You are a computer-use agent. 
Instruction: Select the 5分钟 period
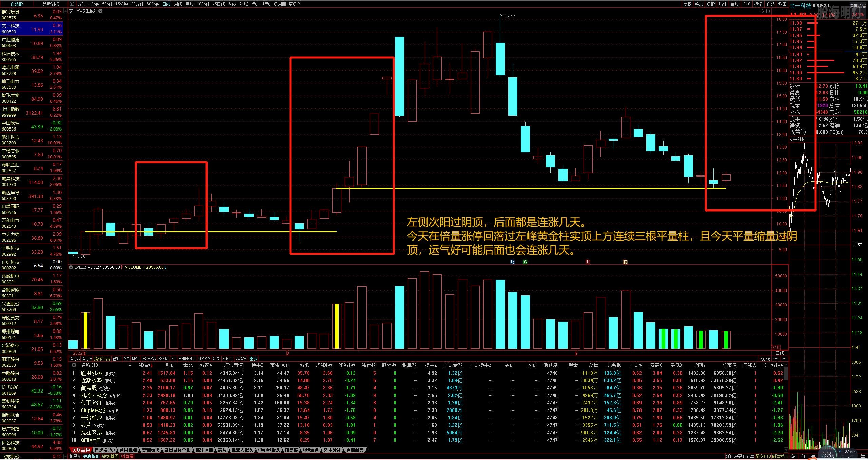(107, 4)
